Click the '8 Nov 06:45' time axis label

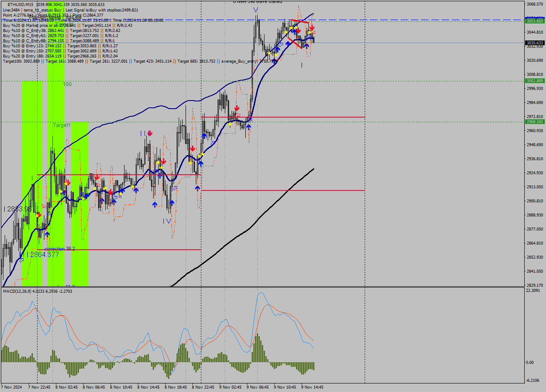[94, 387]
